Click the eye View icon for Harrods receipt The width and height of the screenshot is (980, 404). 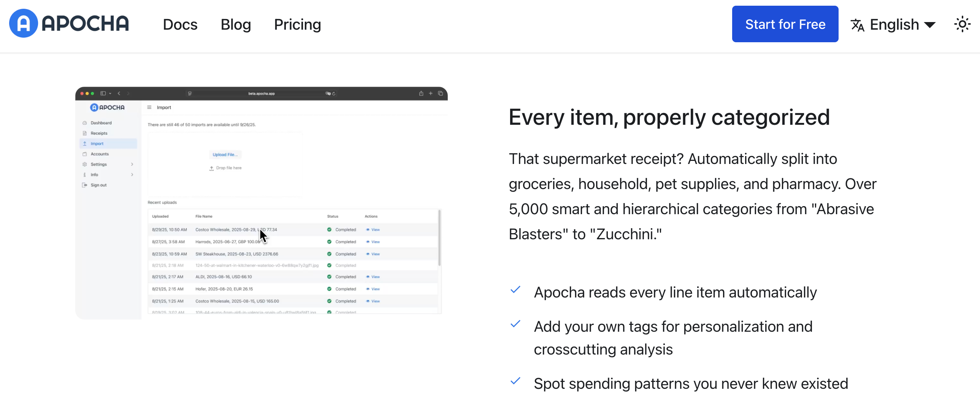point(368,242)
